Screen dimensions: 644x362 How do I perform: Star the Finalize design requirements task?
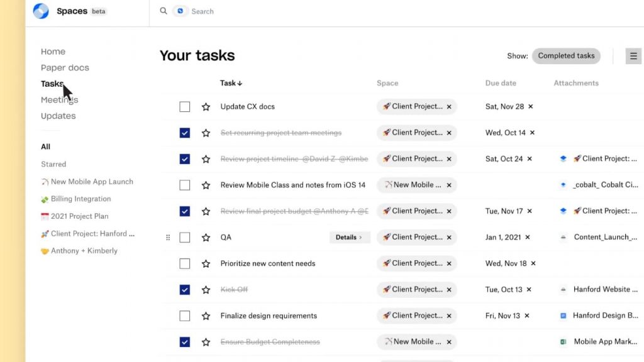206,316
